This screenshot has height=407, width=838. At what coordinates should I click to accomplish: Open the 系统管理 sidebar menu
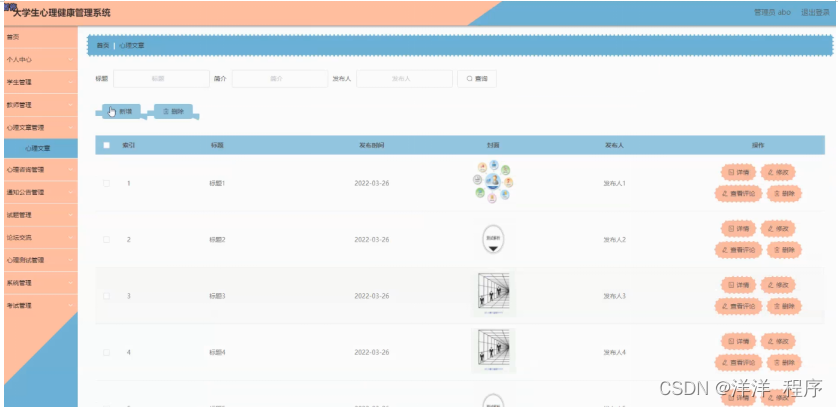click(x=41, y=283)
